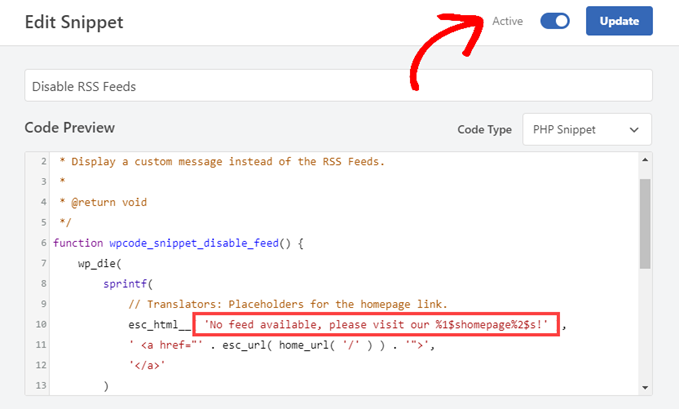
Task: Select line number 6 in the gutter
Action: (44, 243)
